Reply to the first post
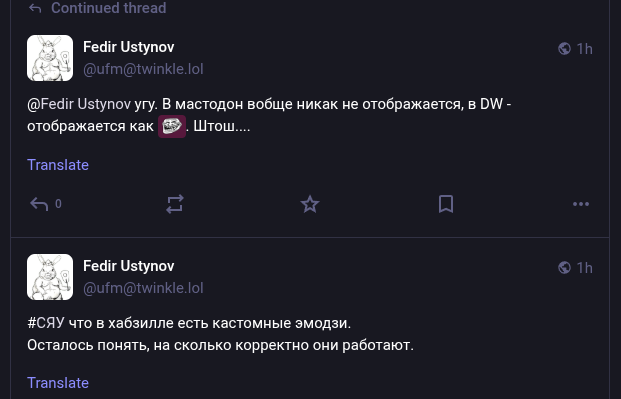This screenshot has width=621, height=399. (39, 204)
